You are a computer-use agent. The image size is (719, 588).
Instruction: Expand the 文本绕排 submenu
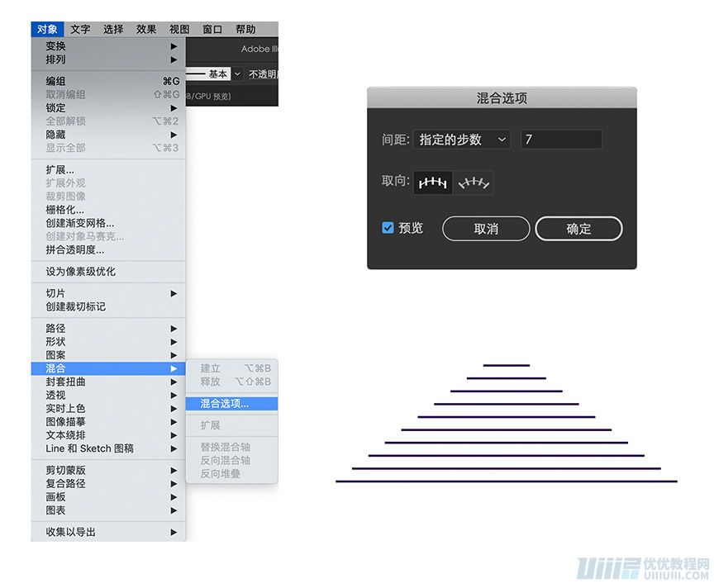coord(108,434)
